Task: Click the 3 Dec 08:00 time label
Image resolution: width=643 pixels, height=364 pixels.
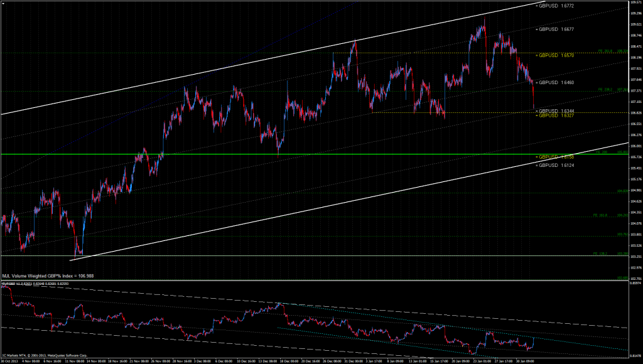Action: coord(203,361)
